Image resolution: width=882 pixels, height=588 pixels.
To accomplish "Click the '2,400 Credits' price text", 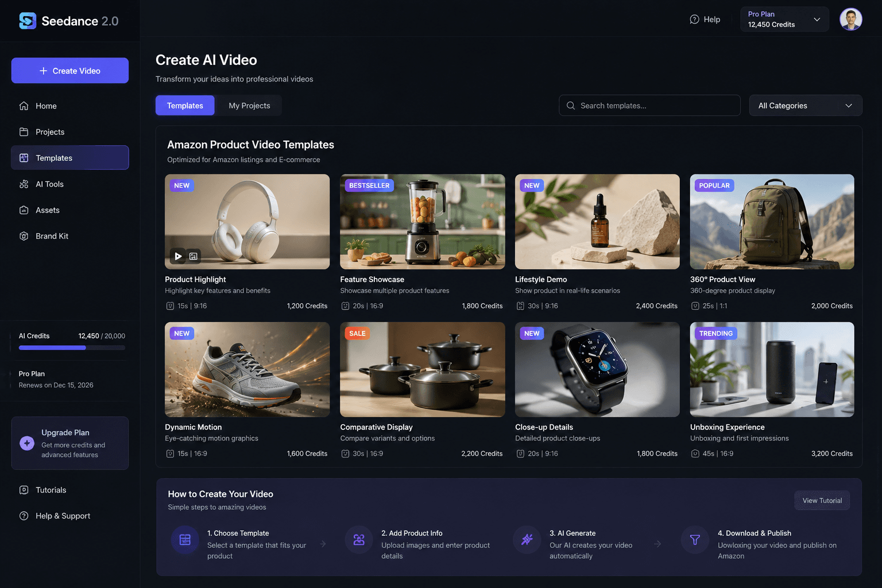I will 656,306.
